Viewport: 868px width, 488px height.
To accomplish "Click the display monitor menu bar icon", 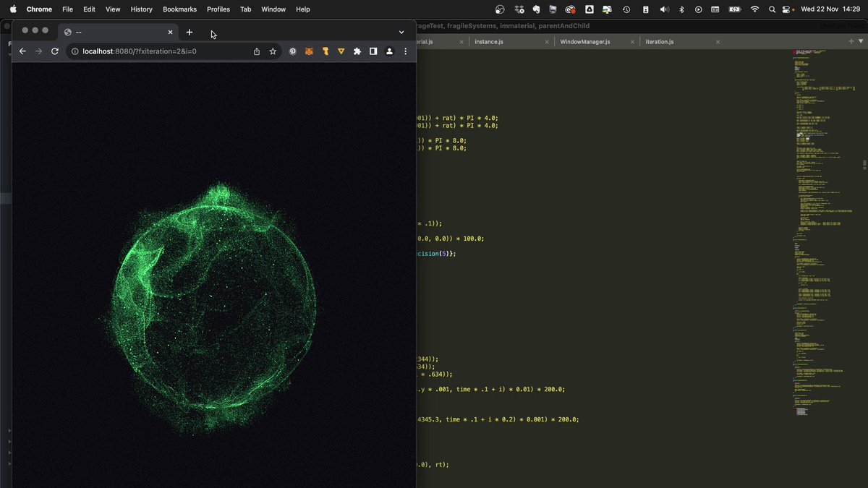I will point(553,9).
